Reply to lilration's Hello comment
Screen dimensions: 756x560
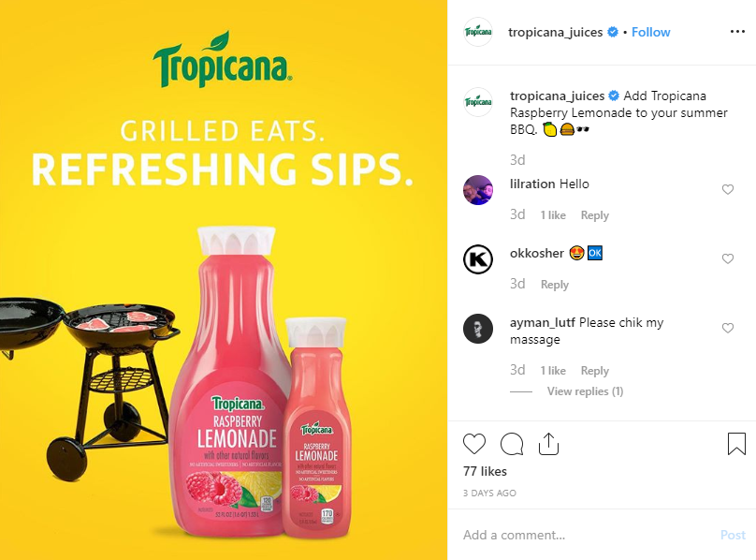594,215
